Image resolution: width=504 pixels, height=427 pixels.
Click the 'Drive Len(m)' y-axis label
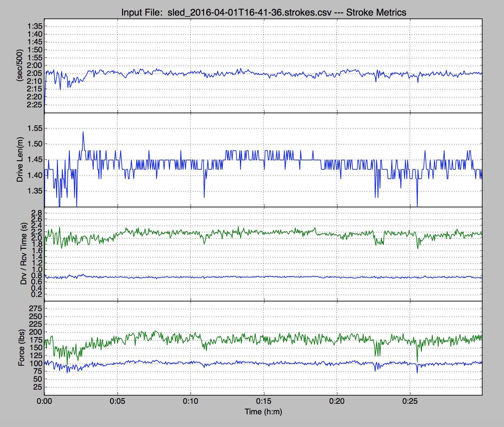20,159
